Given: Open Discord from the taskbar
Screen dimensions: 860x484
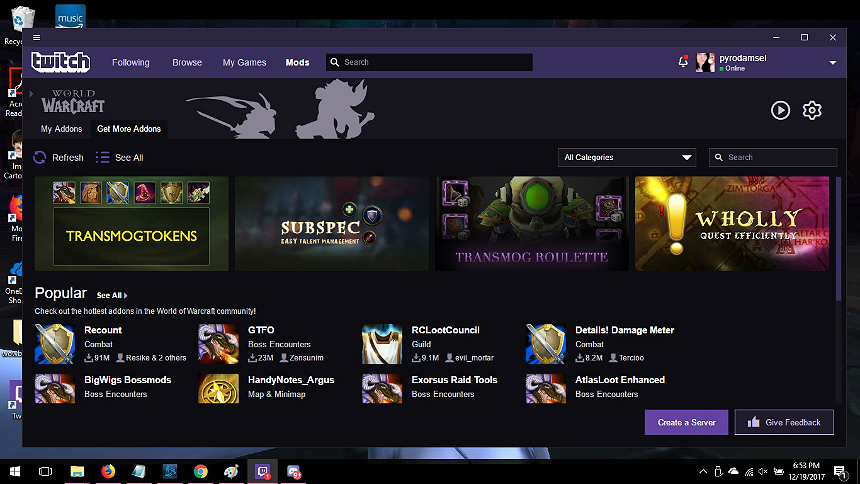Looking at the screenshot, I should 293,471.
